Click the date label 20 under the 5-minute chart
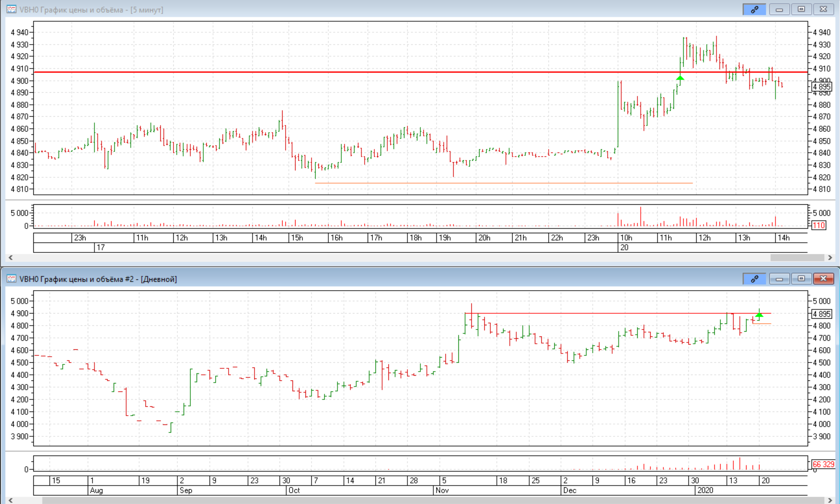 coord(624,248)
